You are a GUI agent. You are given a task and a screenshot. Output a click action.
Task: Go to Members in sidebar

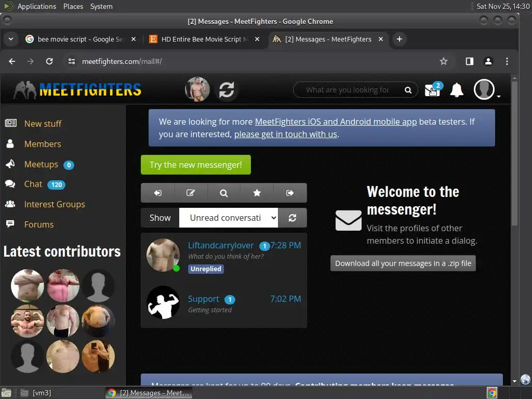point(43,144)
